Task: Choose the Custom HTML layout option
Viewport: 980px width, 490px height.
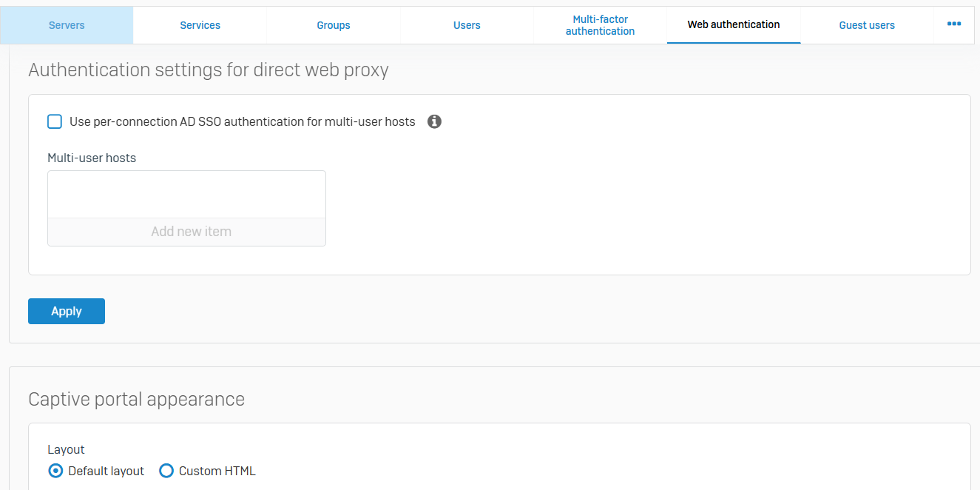Action: [x=166, y=471]
